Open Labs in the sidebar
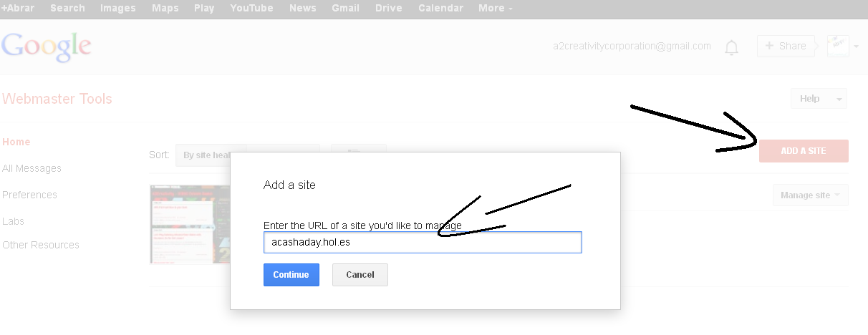This screenshot has height=335, width=868. pyautogui.click(x=14, y=221)
